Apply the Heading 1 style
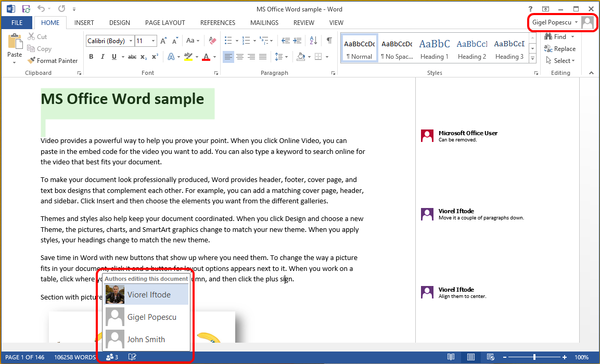This screenshot has width=600, height=364. pos(435,48)
